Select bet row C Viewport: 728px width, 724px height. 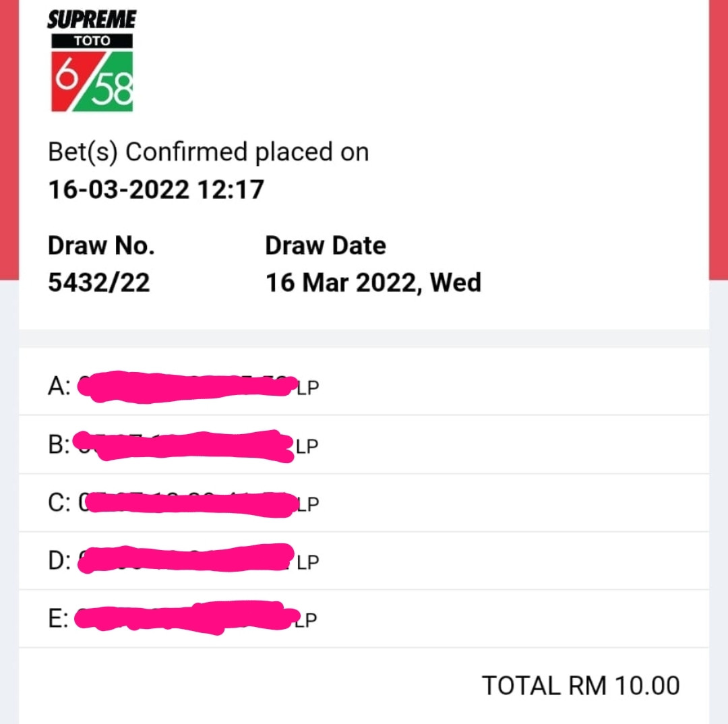click(364, 503)
